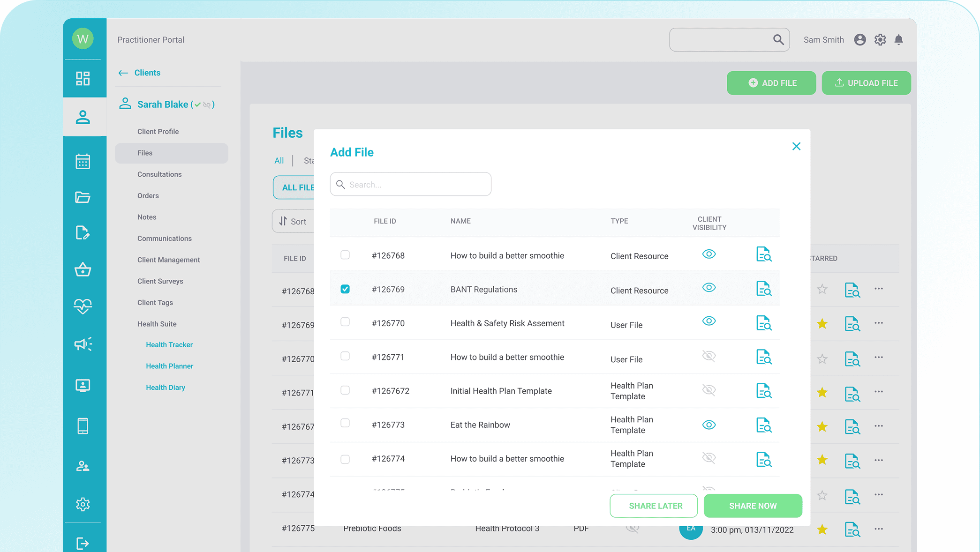Click the Add File search field
Image resolution: width=980 pixels, height=552 pixels.
[411, 185]
